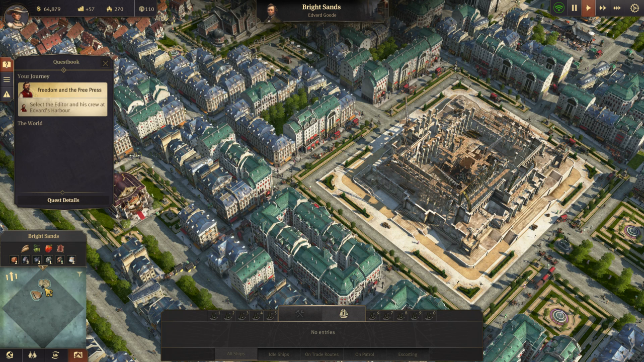Select ship hotkey group 9
Screen dimensions: 644x362
click(416, 315)
